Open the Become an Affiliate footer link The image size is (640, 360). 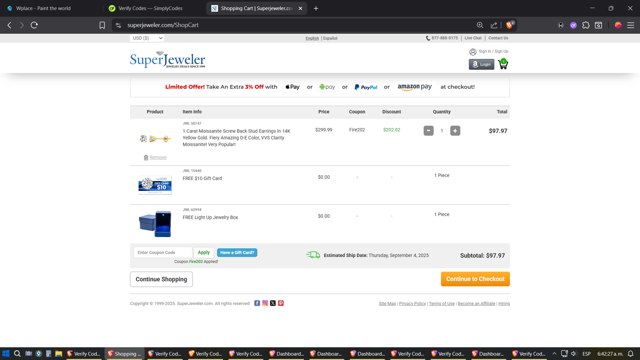(x=476, y=304)
